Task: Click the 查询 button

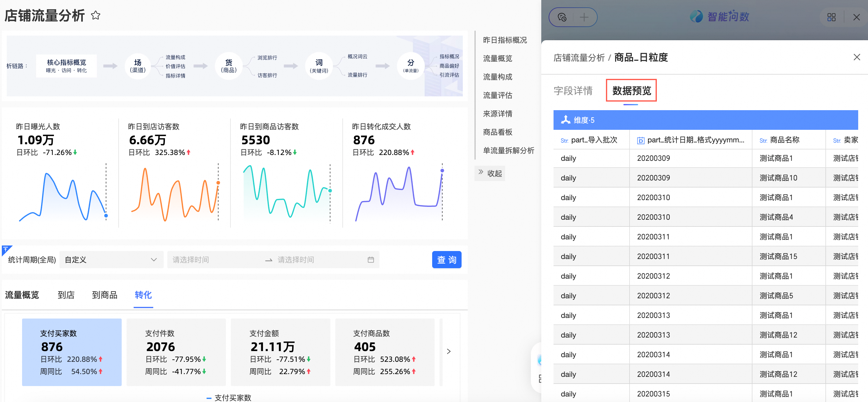Action: point(447,260)
